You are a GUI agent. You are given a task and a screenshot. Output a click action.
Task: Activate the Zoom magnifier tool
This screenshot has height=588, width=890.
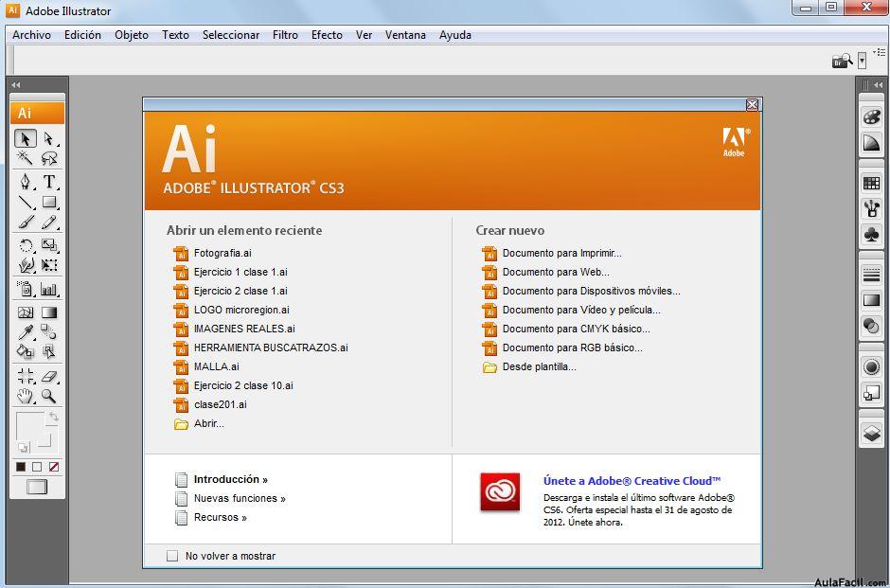(49, 396)
